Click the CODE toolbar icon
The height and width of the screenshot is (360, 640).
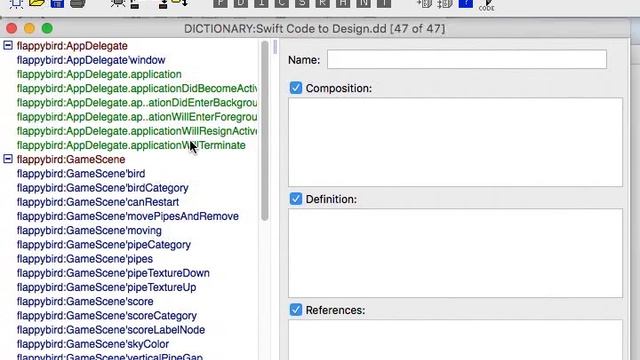coord(487,5)
